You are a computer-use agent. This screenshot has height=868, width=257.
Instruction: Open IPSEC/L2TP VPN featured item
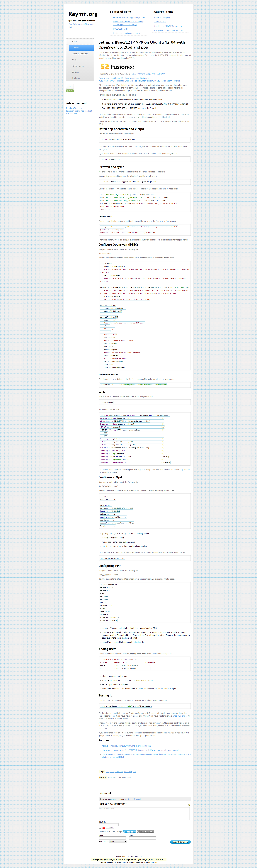pyautogui.click(x=120, y=29)
